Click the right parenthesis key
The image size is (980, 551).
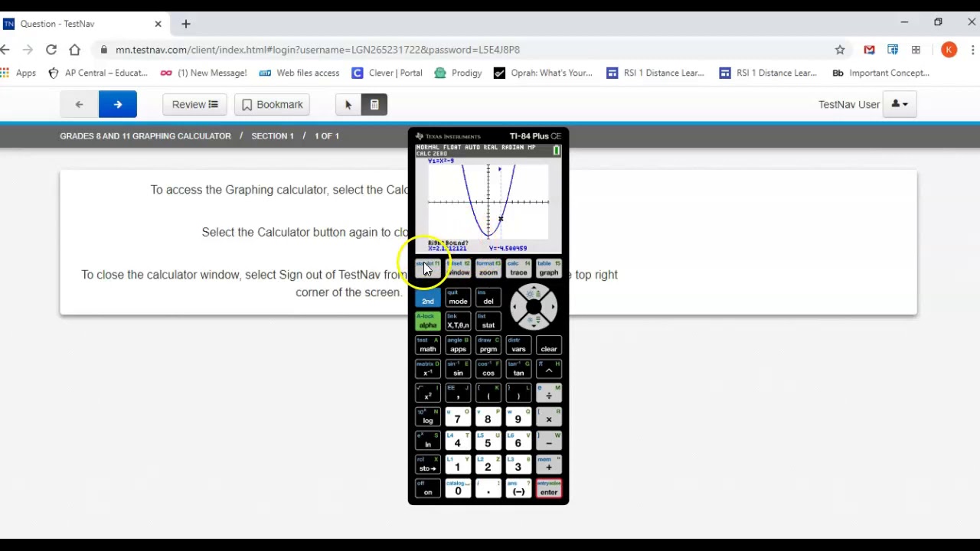coord(518,393)
